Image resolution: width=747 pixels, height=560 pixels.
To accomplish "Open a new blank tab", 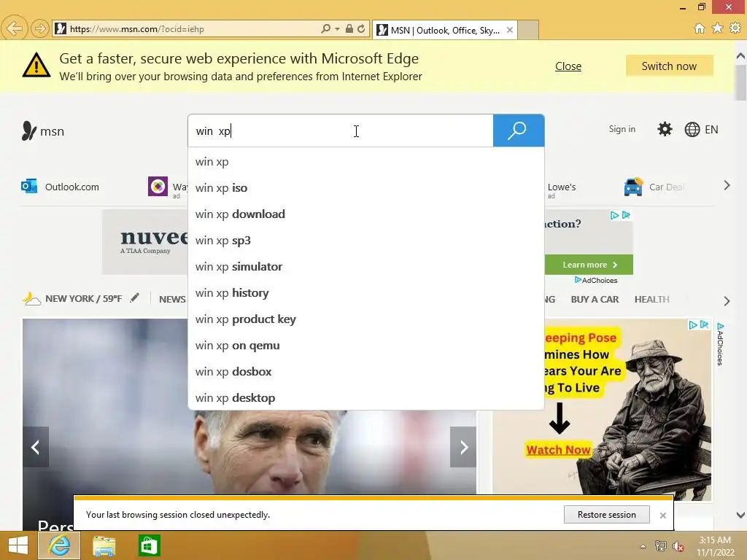I will (x=528, y=30).
